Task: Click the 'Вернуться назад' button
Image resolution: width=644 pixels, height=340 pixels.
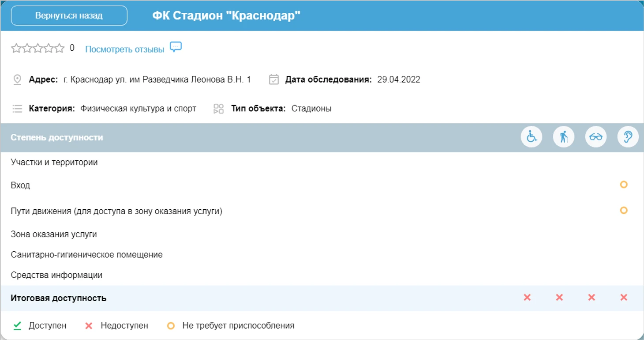Action: (x=69, y=16)
